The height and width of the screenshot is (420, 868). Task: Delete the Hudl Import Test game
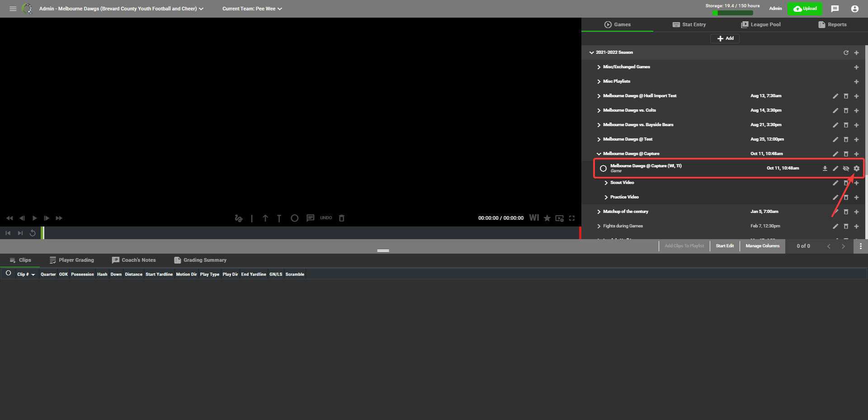pos(846,96)
